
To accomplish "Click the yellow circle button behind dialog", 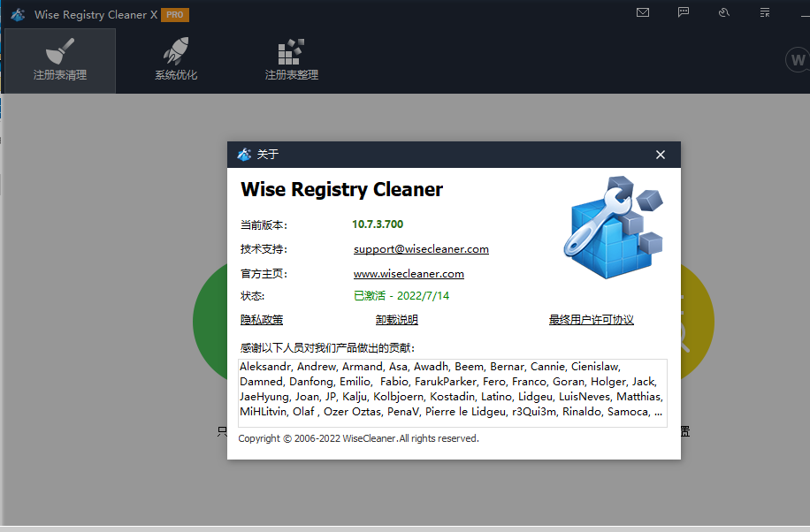I will click(698, 320).
